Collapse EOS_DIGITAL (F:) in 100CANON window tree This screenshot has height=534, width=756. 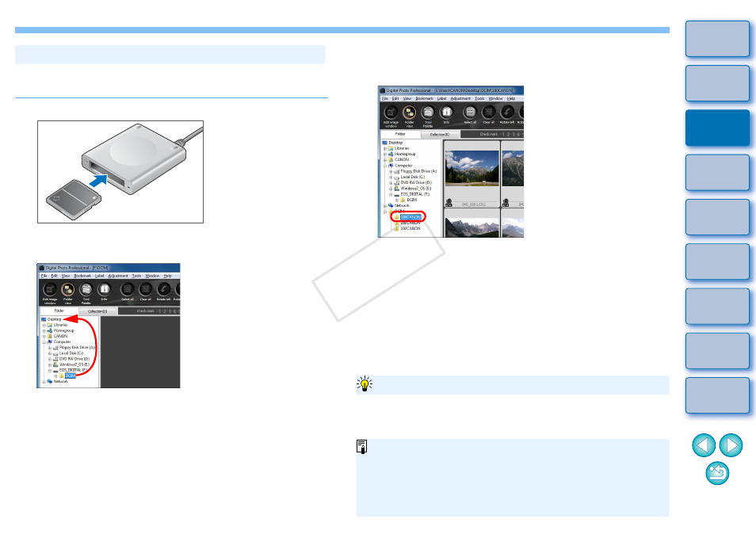point(391,194)
